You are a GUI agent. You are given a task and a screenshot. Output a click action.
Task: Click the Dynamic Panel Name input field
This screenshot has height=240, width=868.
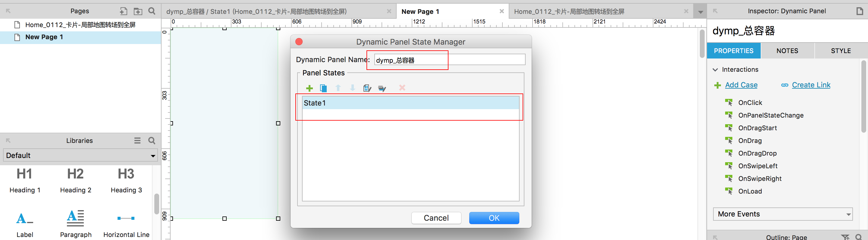click(x=449, y=60)
